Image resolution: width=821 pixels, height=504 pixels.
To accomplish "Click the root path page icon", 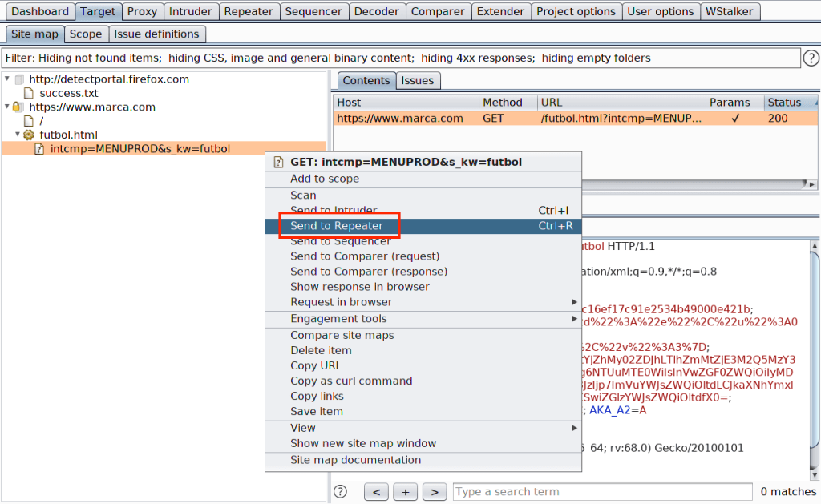I will point(28,121).
